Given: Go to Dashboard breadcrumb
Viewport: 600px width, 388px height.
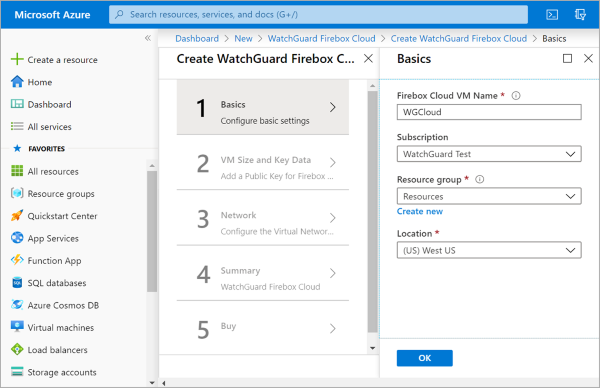Looking at the screenshot, I should (x=197, y=38).
